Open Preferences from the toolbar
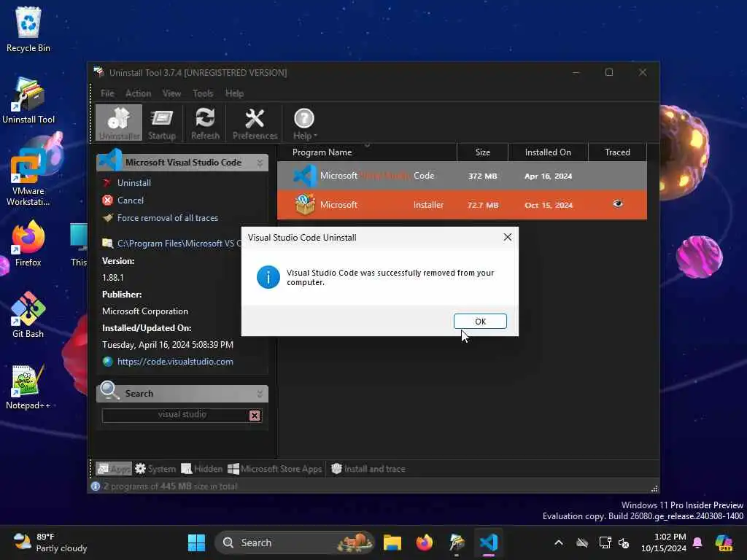 point(255,122)
